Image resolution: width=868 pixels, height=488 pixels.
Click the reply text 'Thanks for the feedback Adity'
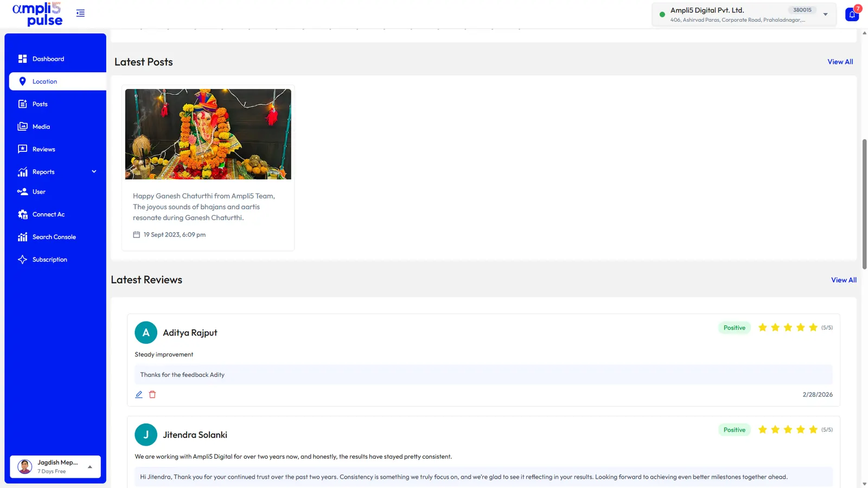click(182, 375)
